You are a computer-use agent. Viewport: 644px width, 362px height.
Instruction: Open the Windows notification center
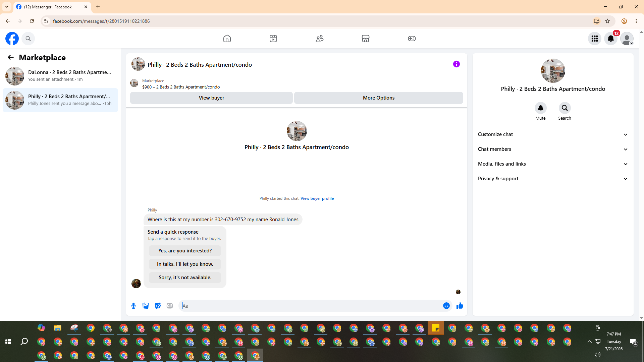[634, 342]
